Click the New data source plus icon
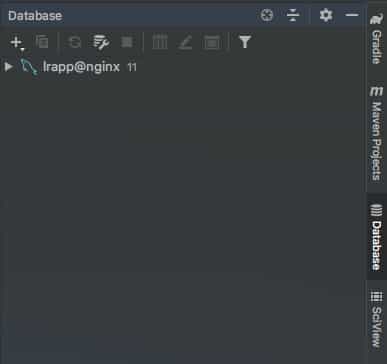 tap(17, 42)
